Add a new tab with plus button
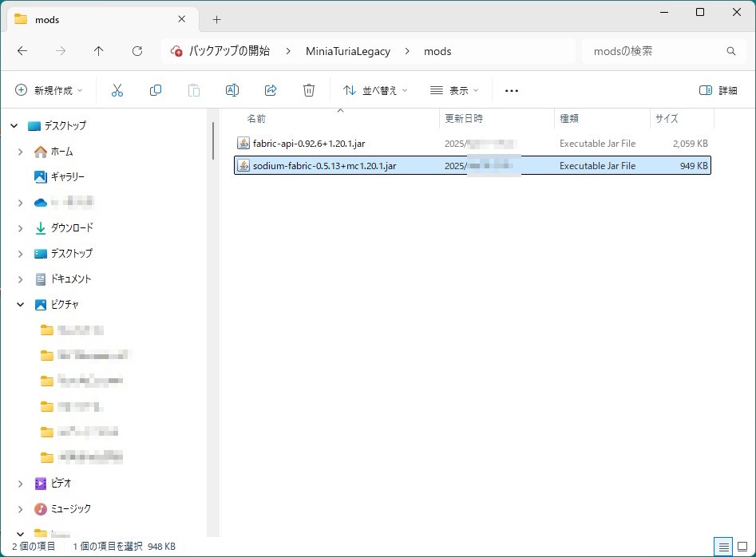Image resolution: width=756 pixels, height=557 pixels. point(216,20)
